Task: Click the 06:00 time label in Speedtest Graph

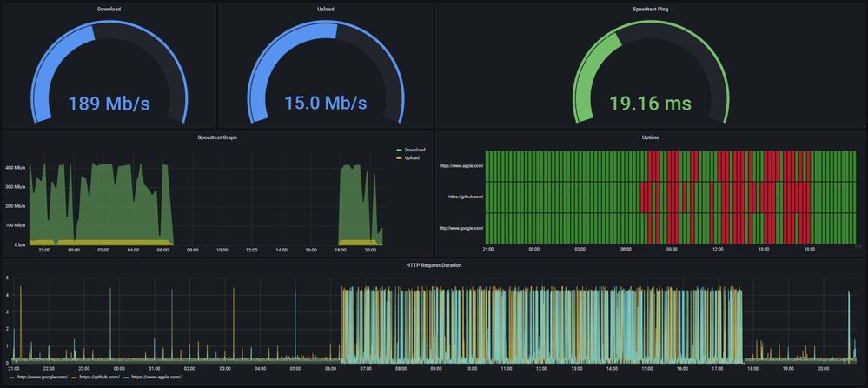Action: point(162,251)
